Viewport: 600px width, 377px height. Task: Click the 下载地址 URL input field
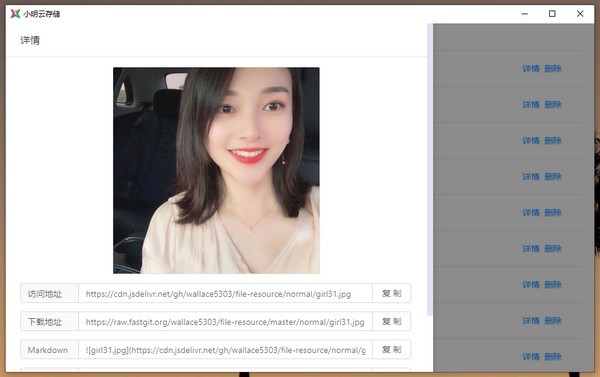[225, 322]
